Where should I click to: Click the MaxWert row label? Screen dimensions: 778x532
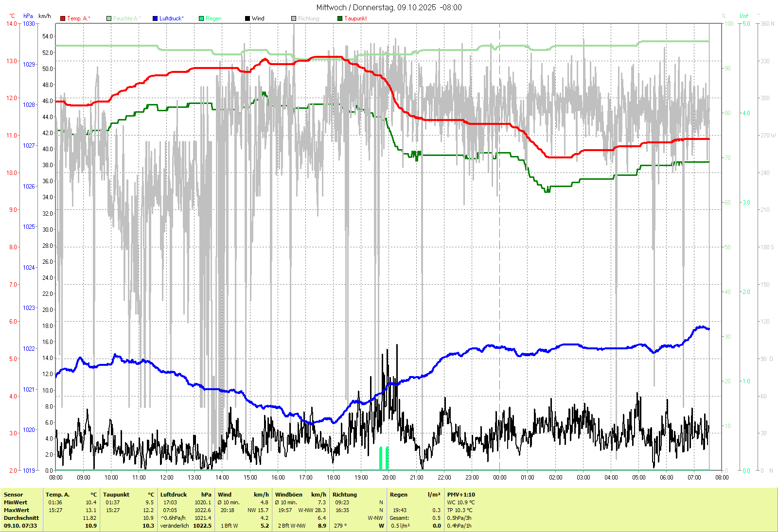[17, 510]
